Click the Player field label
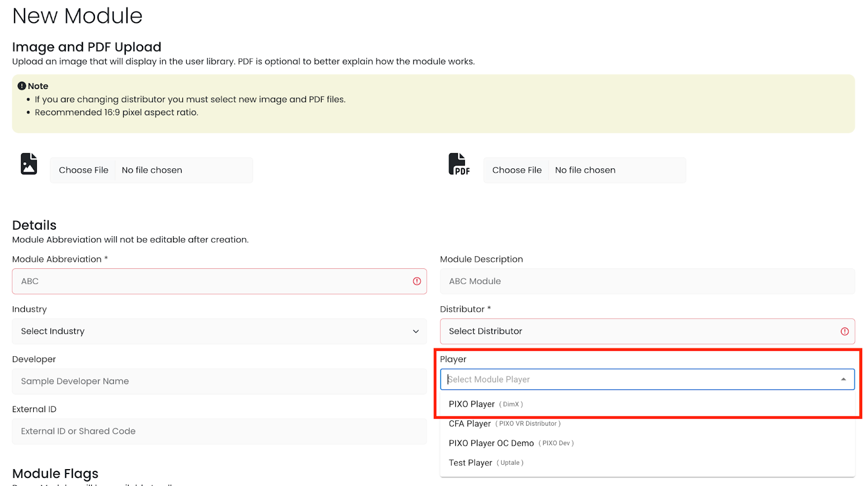 click(453, 359)
